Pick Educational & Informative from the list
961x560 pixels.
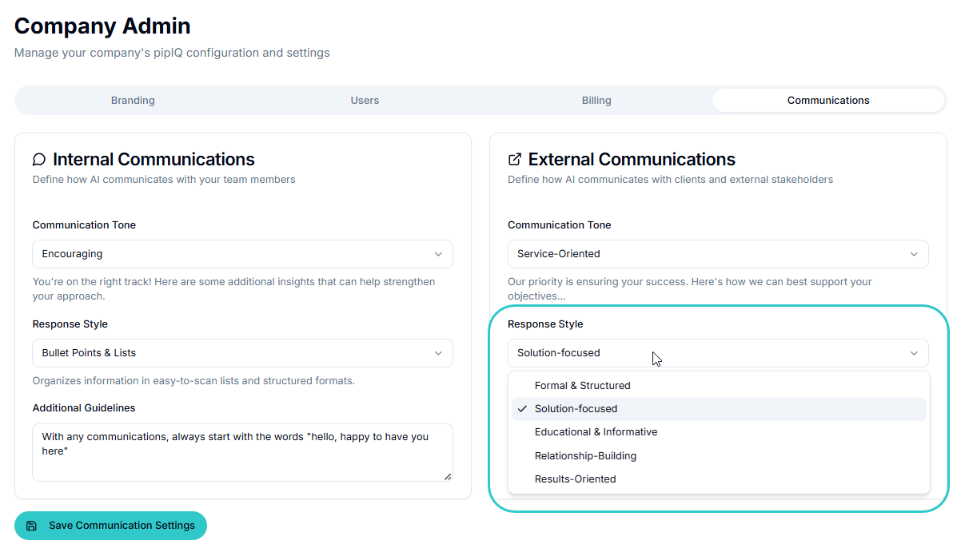pos(596,432)
